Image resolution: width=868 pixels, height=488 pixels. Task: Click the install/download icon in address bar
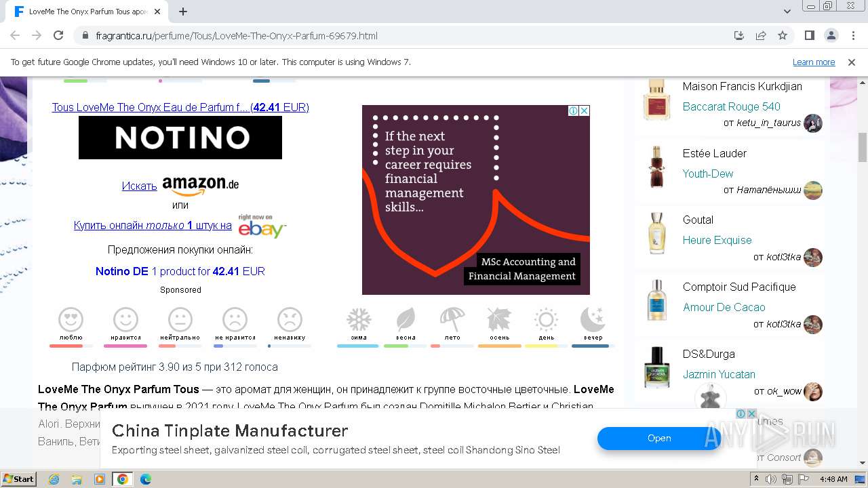tap(739, 35)
